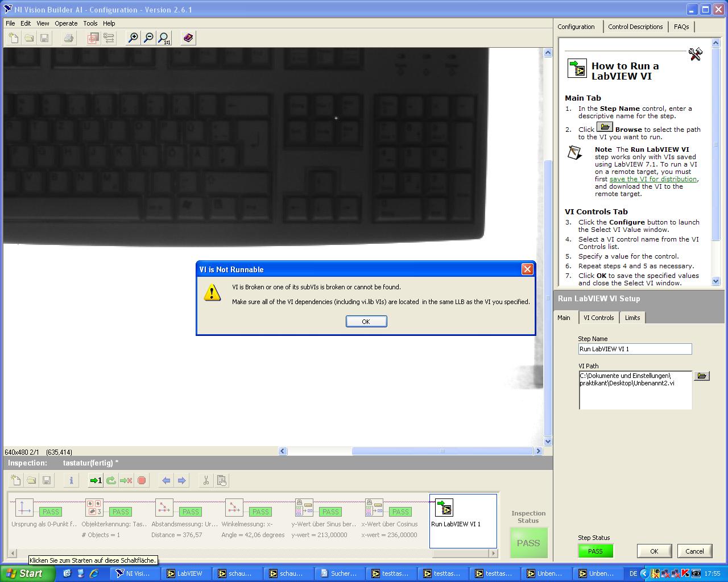Screen dimensions: 728x582
Task: Select the Main tab in setup panel
Action: coord(564,318)
